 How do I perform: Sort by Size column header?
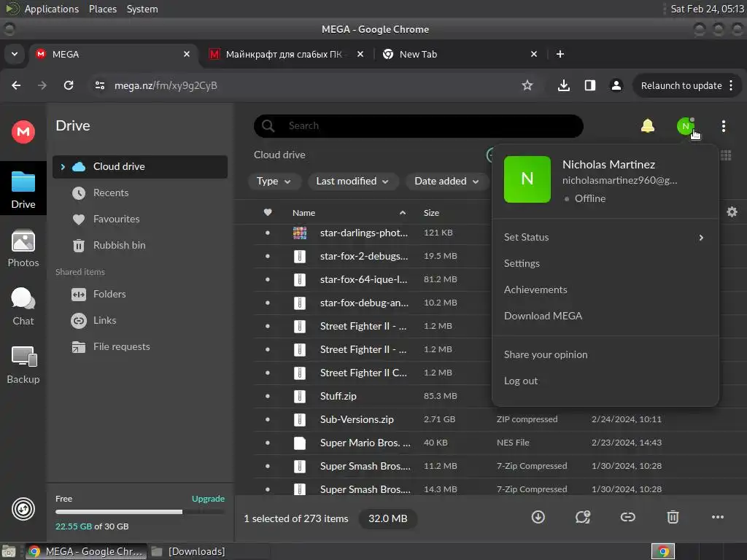[431, 213]
